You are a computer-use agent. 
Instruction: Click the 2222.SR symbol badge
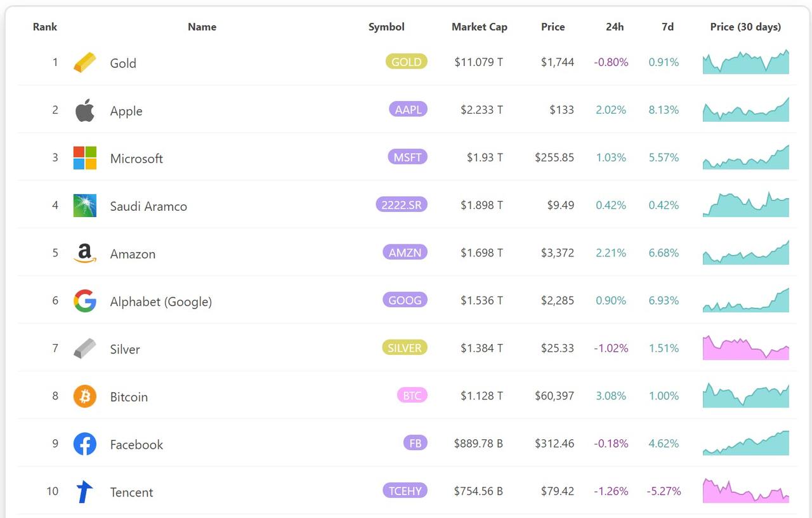coord(401,204)
